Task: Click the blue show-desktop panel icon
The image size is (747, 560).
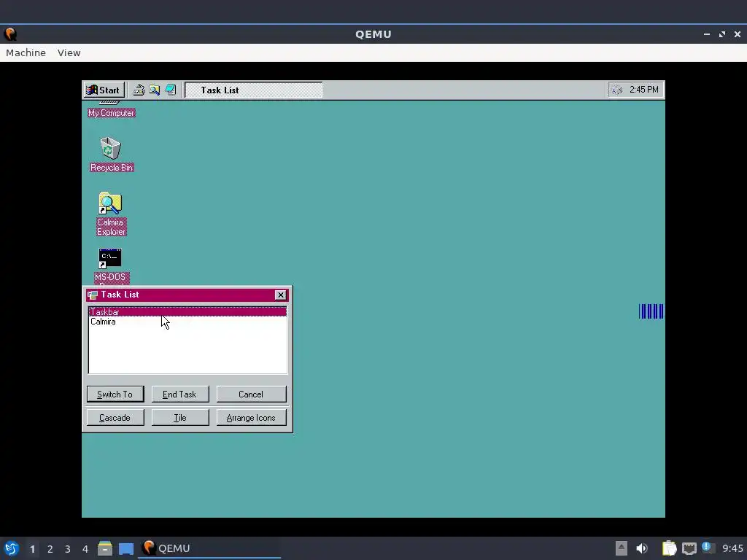Action: [126, 548]
